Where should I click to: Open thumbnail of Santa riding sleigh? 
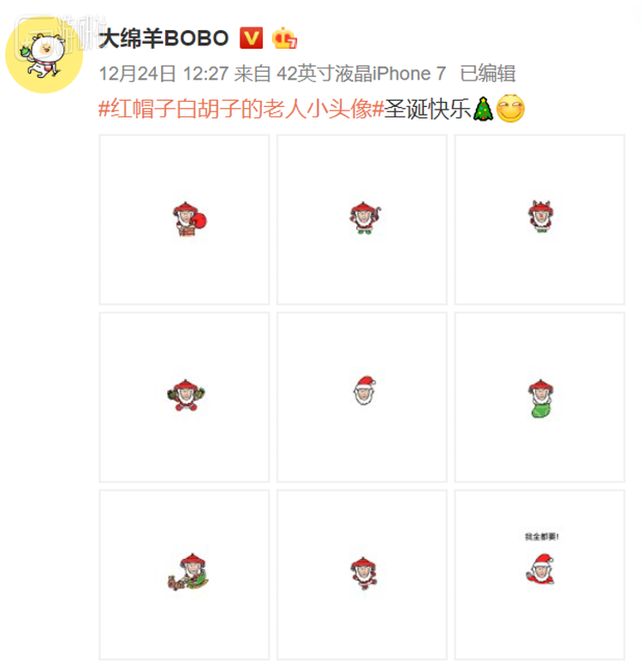[x=184, y=575]
